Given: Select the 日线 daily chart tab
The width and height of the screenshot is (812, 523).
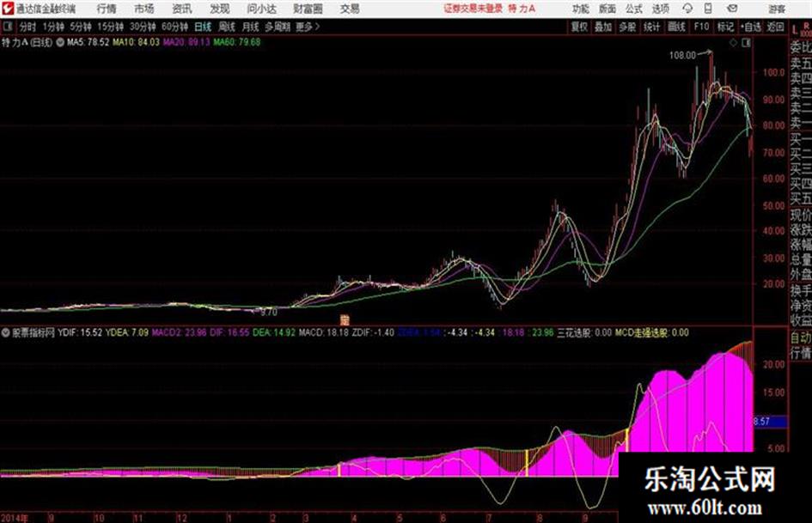Looking at the screenshot, I should [203, 27].
